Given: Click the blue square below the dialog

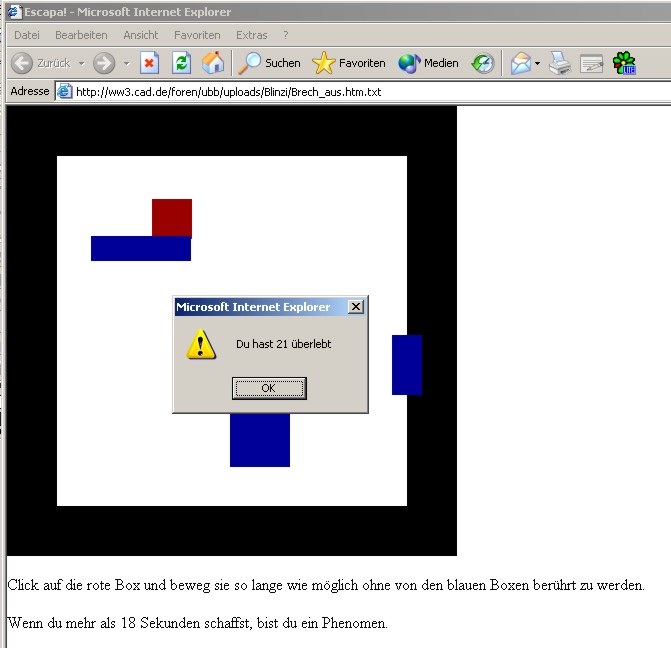Looking at the screenshot, I should coord(260,440).
